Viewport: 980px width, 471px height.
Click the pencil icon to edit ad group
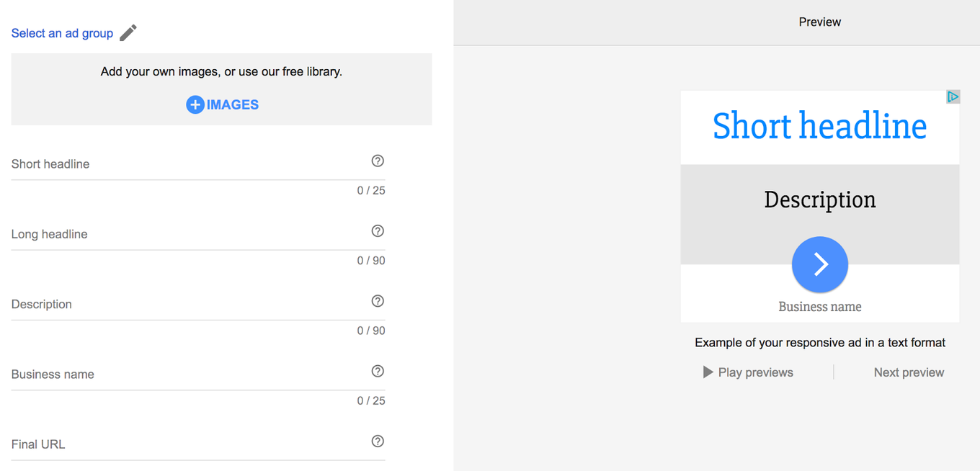coord(128,32)
